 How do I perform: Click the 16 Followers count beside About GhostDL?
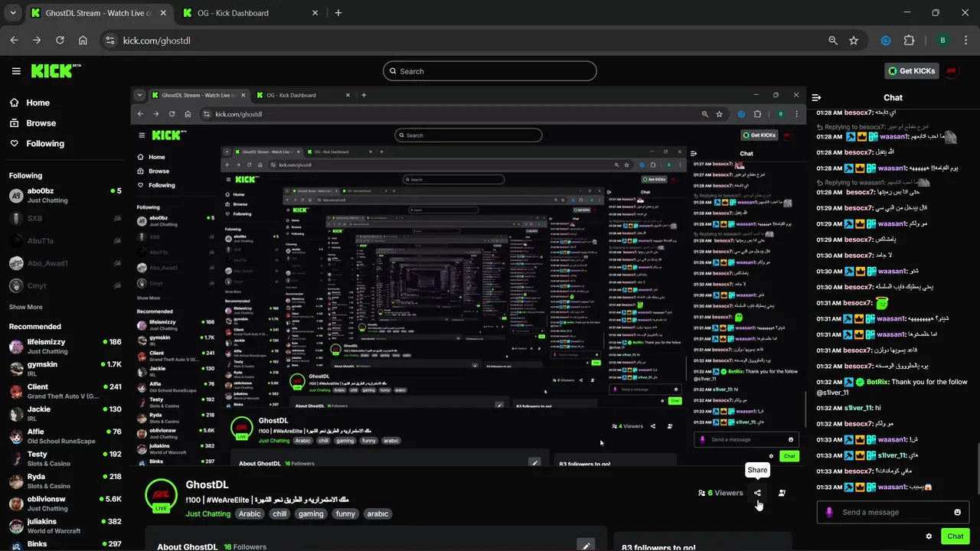tap(245, 547)
